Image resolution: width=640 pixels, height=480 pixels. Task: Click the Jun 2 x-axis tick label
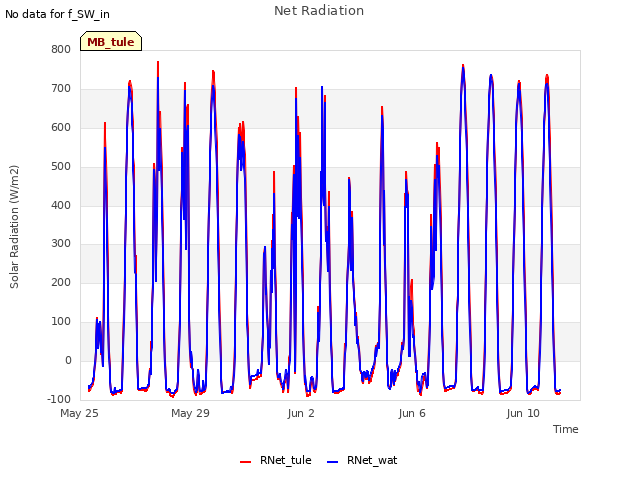301,413
